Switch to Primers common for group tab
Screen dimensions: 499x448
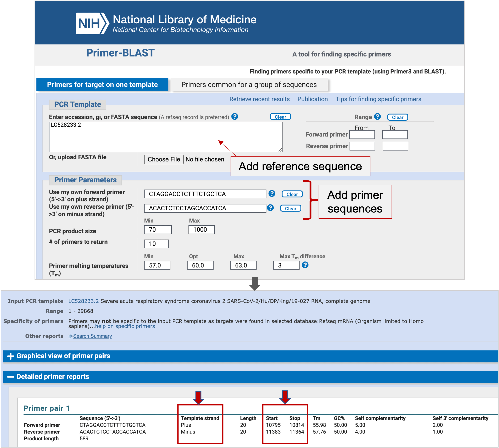(x=249, y=85)
